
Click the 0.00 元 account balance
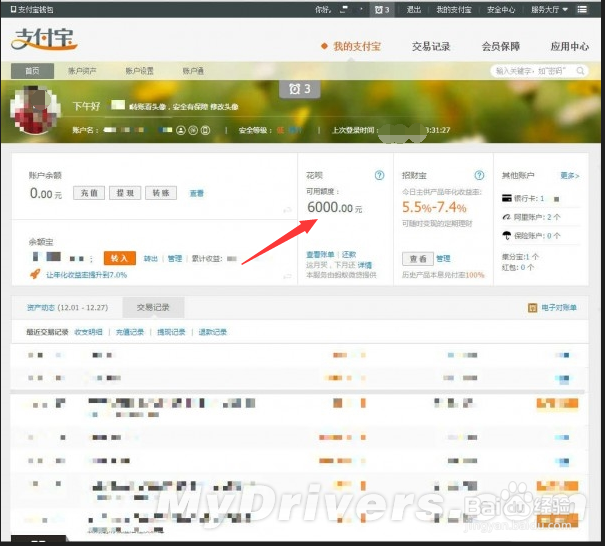[x=46, y=193]
